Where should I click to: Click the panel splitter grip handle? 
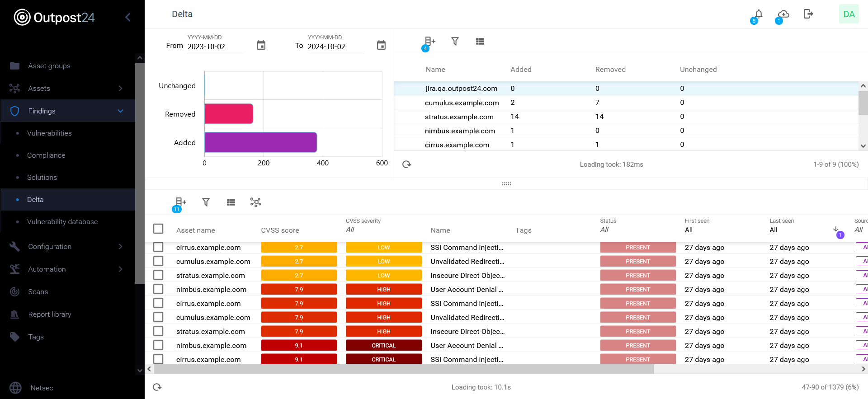click(506, 183)
